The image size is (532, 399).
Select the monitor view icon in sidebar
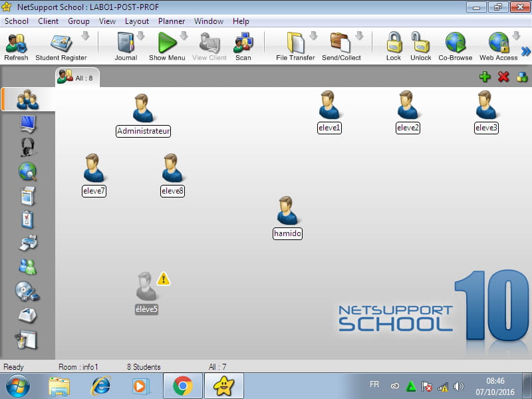pyautogui.click(x=28, y=124)
